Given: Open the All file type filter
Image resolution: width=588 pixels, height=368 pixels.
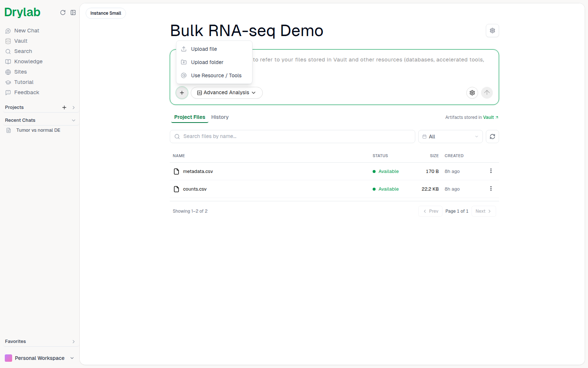Looking at the screenshot, I should (x=451, y=137).
